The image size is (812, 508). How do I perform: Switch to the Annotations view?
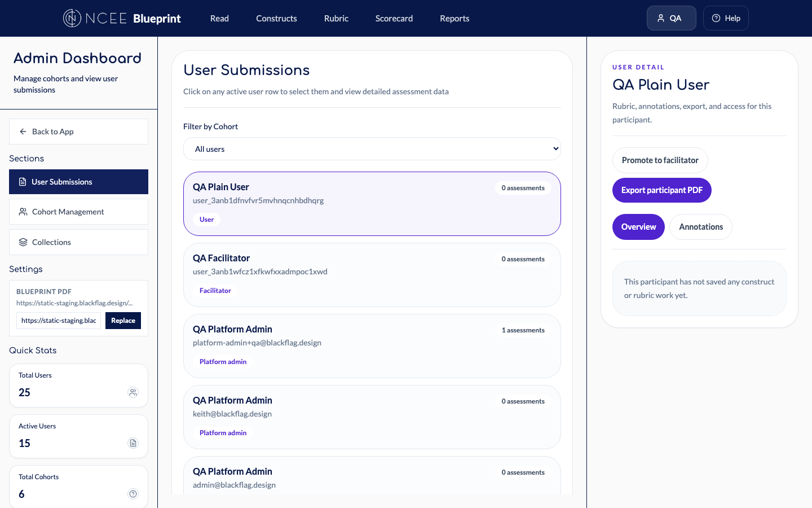701,226
